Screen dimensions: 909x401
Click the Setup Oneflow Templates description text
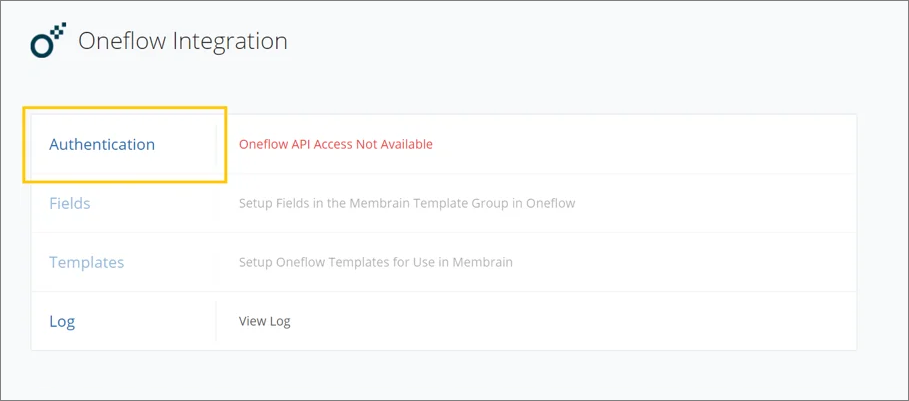click(376, 262)
